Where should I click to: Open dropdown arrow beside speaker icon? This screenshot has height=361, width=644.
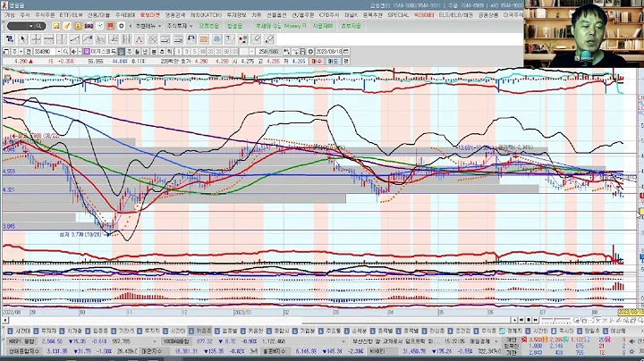[x=79, y=51]
